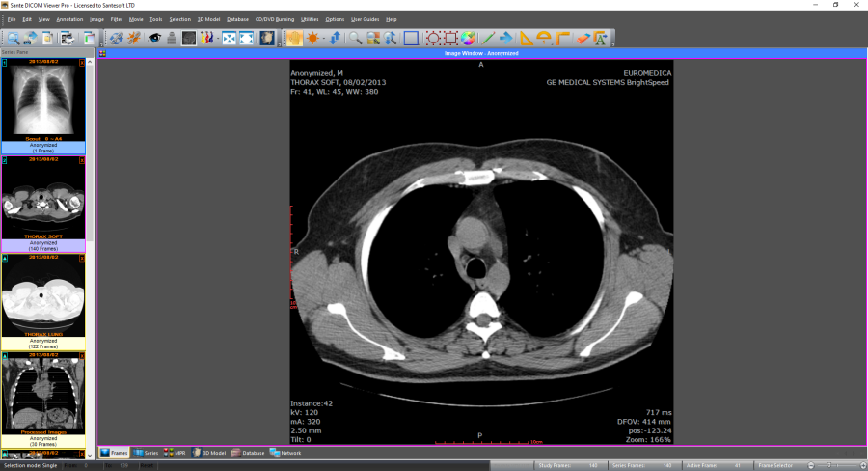Image resolution: width=868 pixels, height=471 pixels.
Task: Select the line measurement tool
Action: click(x=488, y=38)
